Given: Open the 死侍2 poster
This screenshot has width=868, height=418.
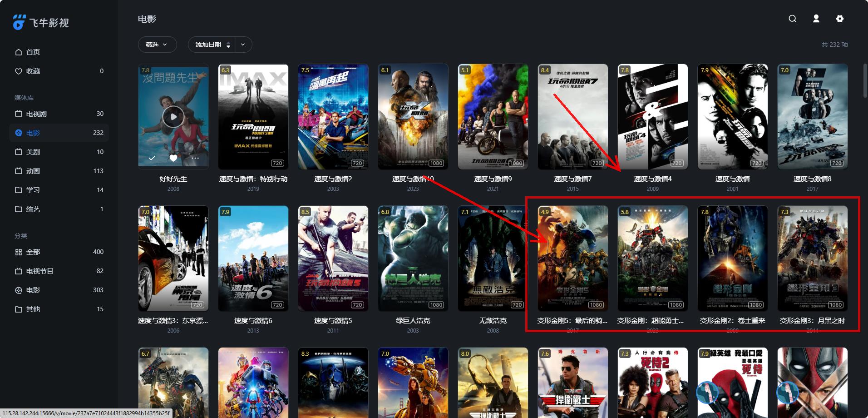Looking at the screenshot, I should [x=653, y=383].
